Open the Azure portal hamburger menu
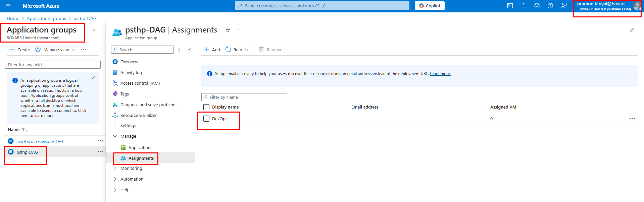This screenshot has height=202, width=644. 8,6
